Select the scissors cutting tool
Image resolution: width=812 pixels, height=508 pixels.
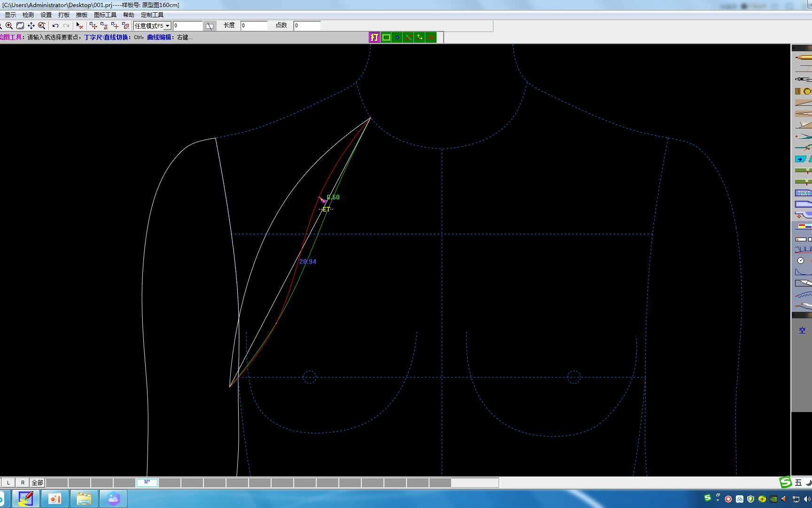[x=803, y=136]
